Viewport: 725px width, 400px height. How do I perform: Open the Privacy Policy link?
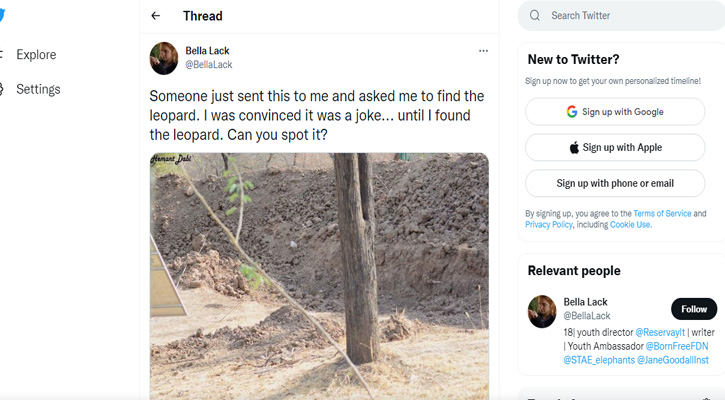(x=549, y=225)
